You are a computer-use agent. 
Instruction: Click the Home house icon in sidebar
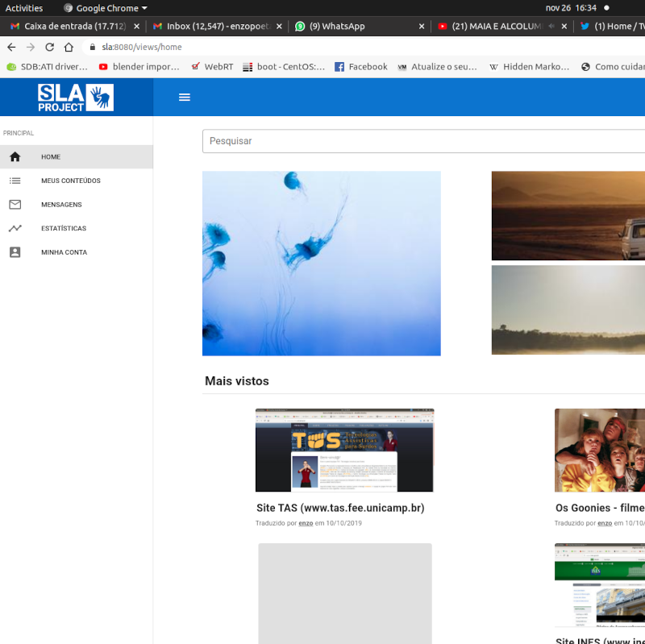[15, 157]
